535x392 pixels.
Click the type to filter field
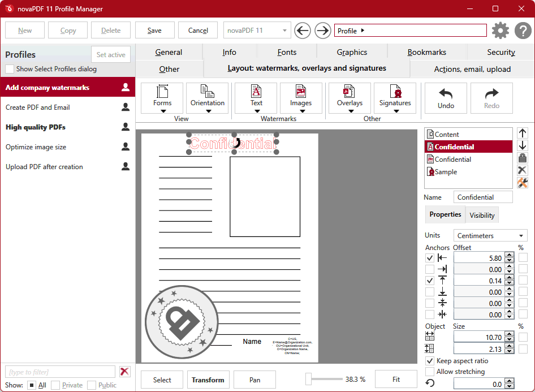point(60,372)
